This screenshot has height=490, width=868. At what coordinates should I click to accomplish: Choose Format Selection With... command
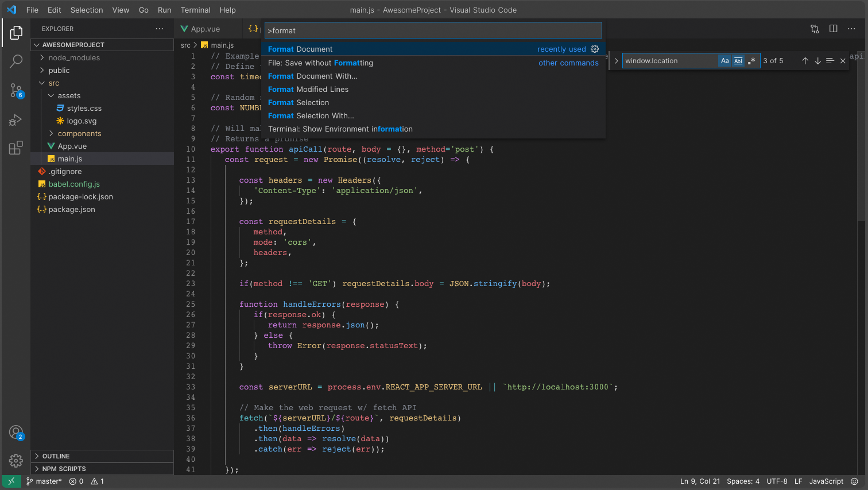coord(433,115)
